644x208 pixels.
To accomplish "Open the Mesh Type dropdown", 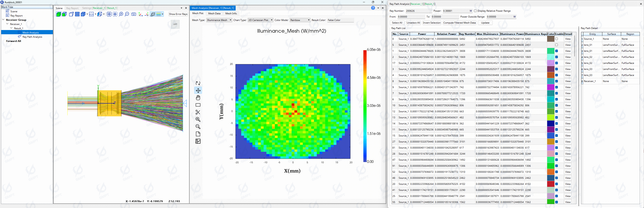I will click(x=219, y=20).
